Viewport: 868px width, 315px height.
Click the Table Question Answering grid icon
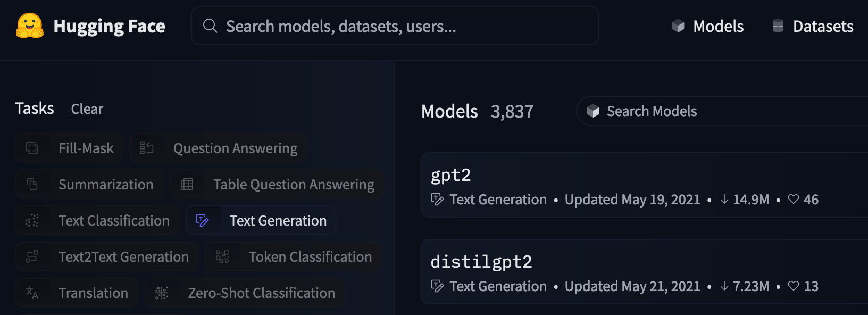[x=187, y=184]
